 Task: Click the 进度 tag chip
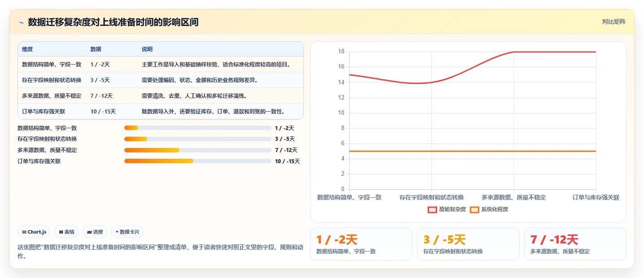(x=95, y=232)
